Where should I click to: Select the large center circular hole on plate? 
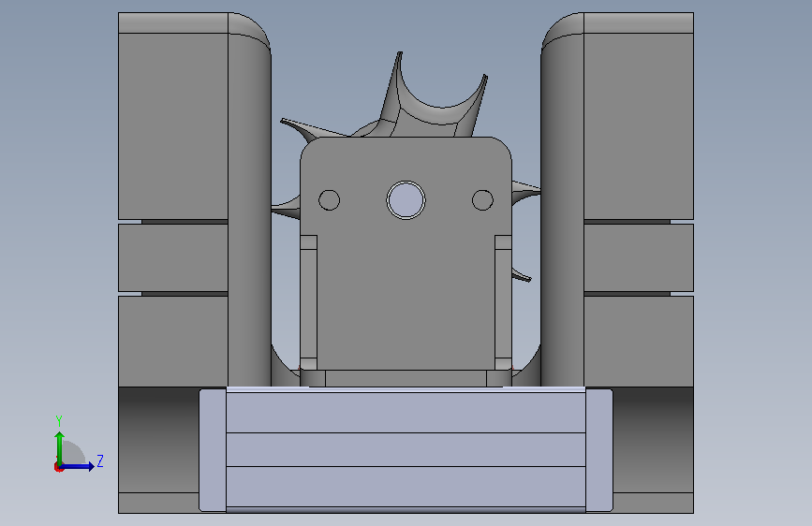[x=406, y=200]
